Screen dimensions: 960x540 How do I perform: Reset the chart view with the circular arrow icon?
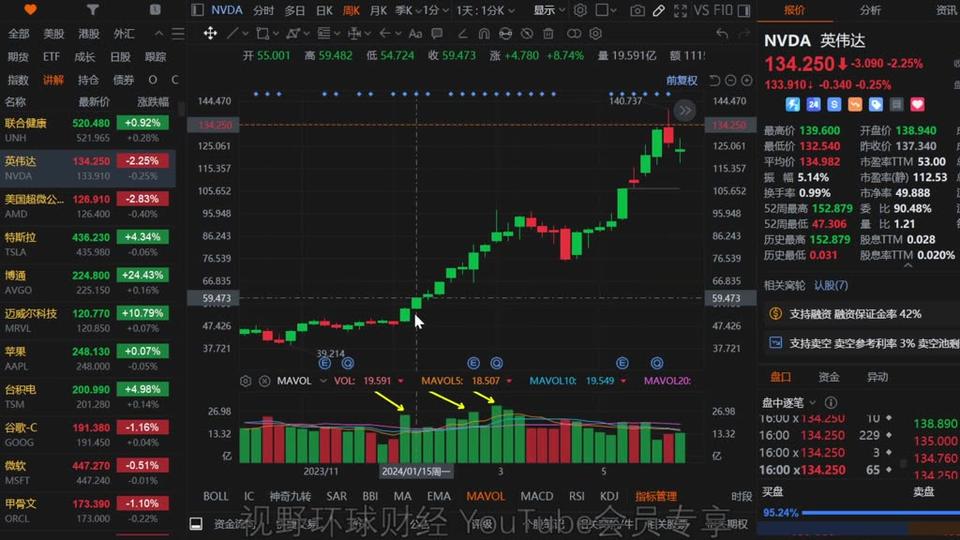tap(714, 80)
